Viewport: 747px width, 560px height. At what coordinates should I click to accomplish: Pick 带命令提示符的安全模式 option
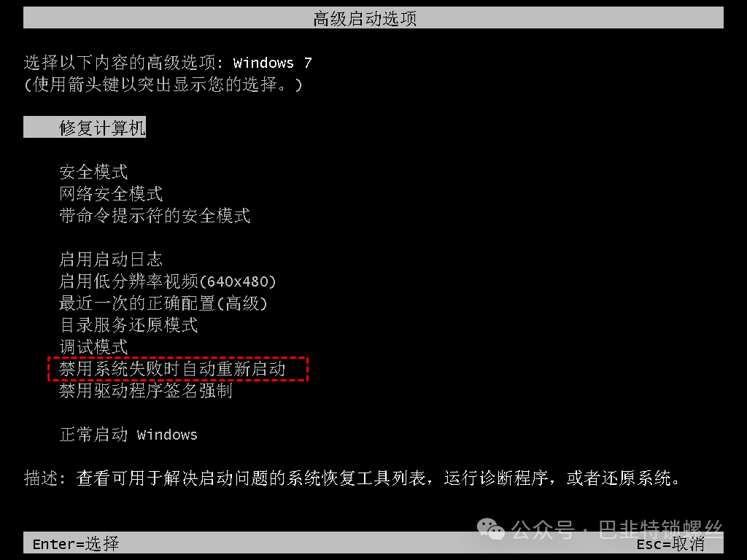[155, 215]
